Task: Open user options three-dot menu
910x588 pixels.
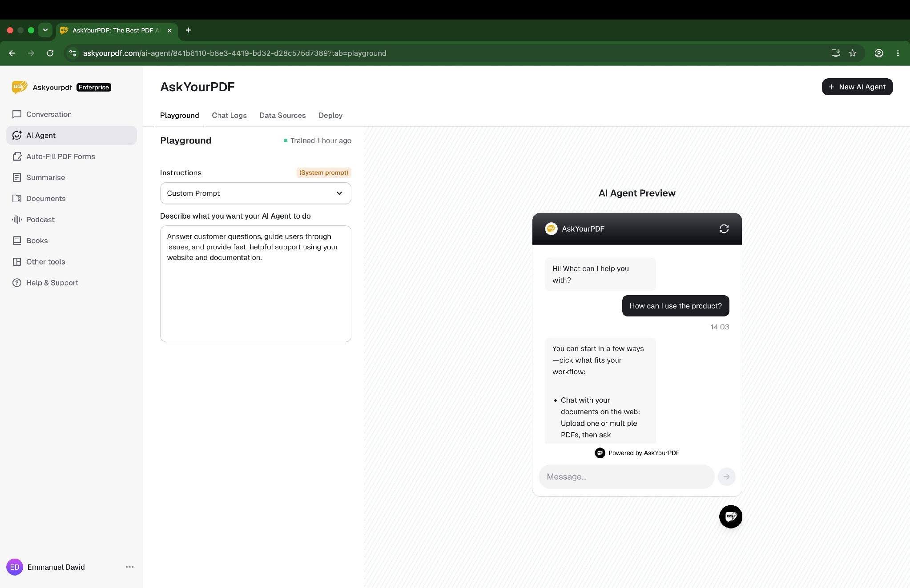Action: pos(130,567)
